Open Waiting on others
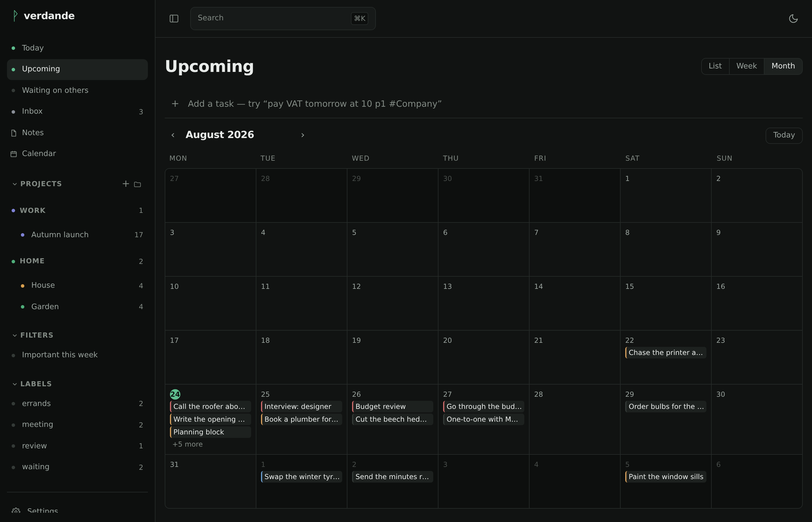This screenshot has width=812, height=522. tap(77, 90)
